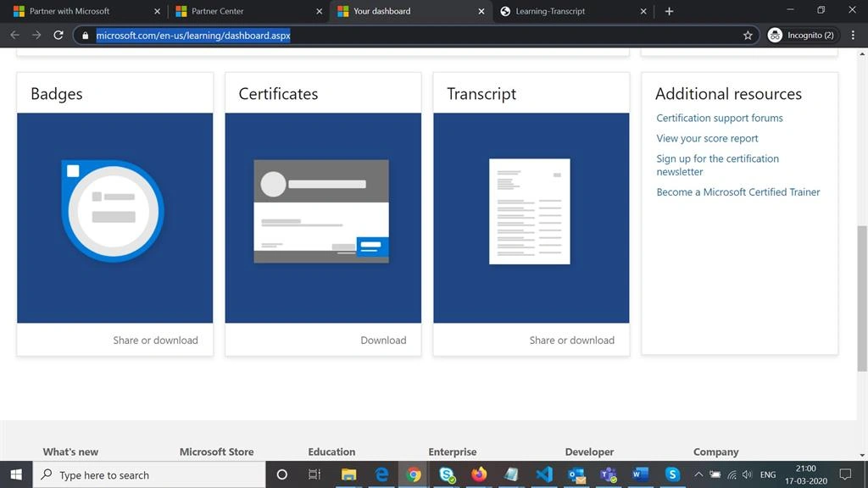Click the Transcript document thumbnail
The image size is (868, 488).
(530, 211)
